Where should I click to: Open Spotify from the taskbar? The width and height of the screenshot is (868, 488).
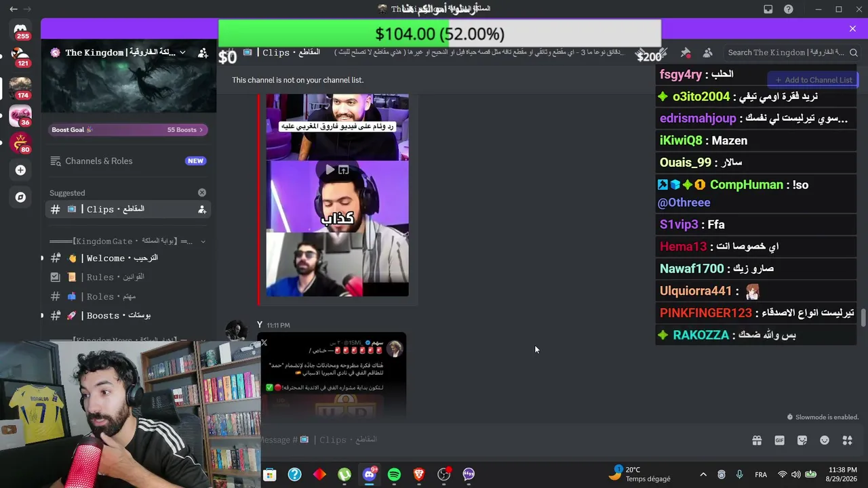click(394, 474)
